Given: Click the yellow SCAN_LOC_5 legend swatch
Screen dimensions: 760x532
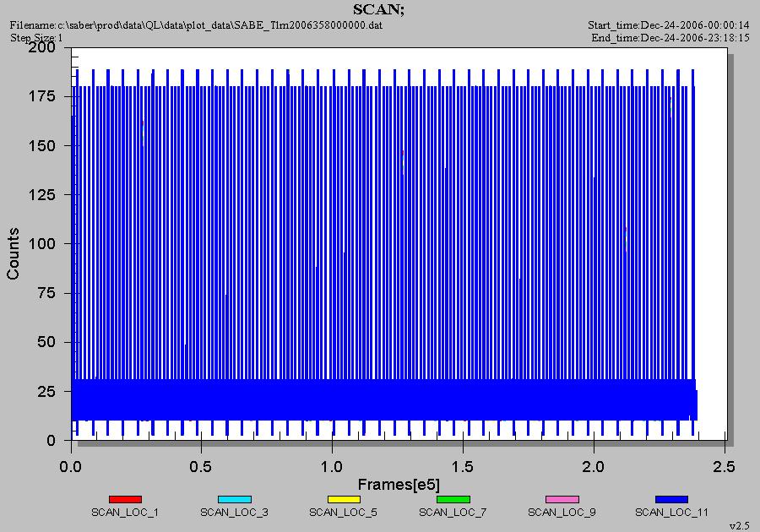Looking at the screenshot, I should (344, 499).
